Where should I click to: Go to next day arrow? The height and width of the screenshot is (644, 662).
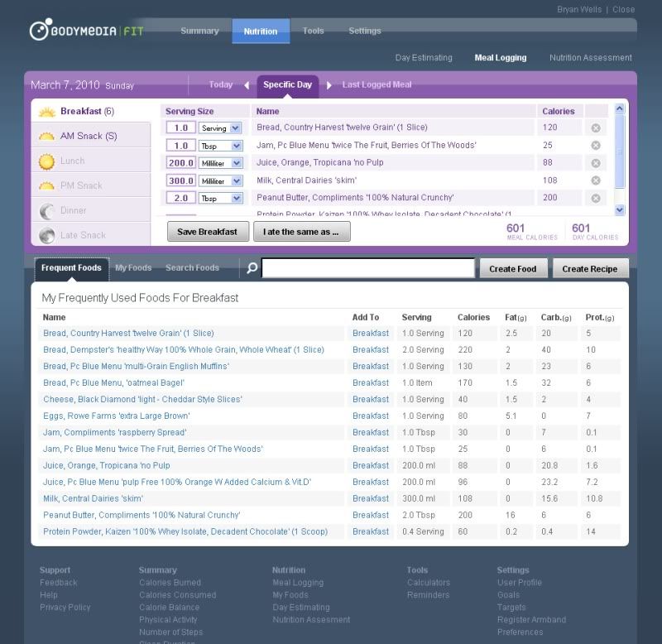point(329,85)
